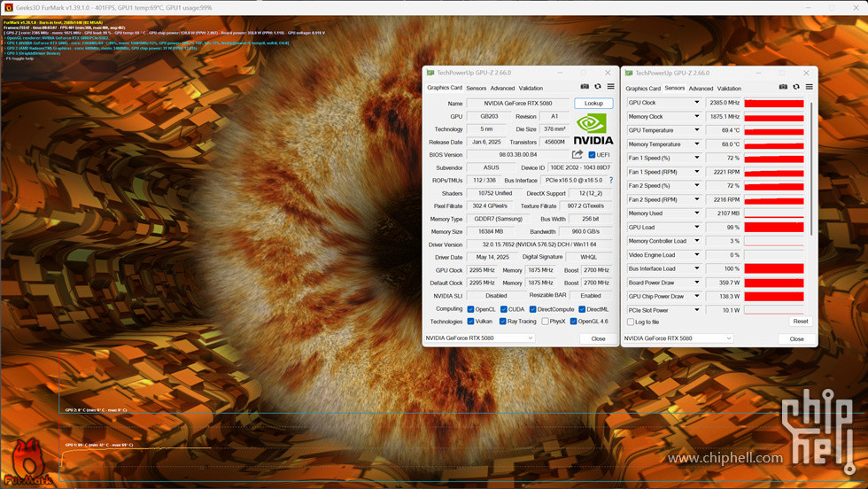Toggle DirectCompute checkbox
868x489 pixels.
click(x=532, y=309)
